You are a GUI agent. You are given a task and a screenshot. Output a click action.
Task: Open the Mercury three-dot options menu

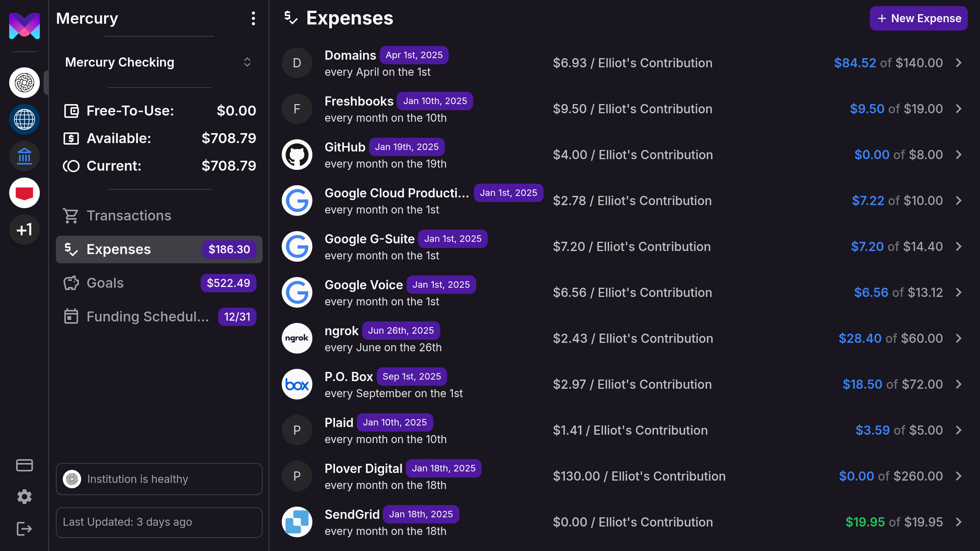(253, 18)
